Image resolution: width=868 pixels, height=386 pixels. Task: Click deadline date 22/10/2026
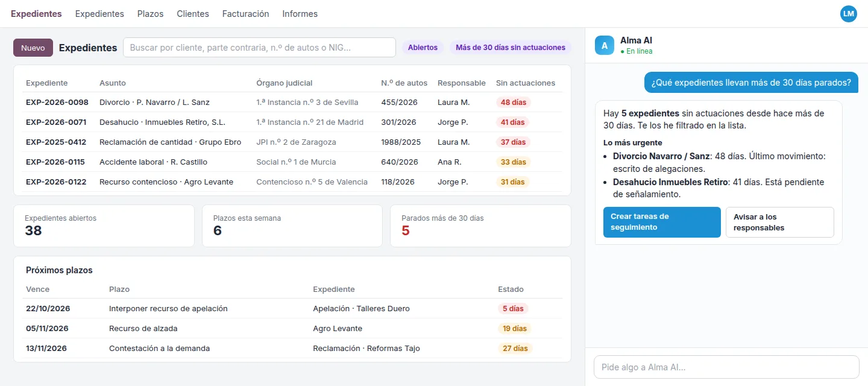click(48, 309)
